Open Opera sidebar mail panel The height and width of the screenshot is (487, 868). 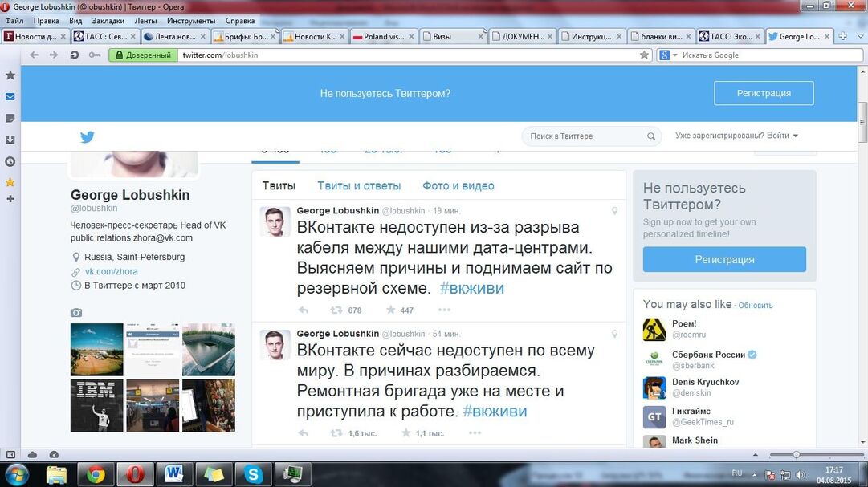click(x=10, y=96)
